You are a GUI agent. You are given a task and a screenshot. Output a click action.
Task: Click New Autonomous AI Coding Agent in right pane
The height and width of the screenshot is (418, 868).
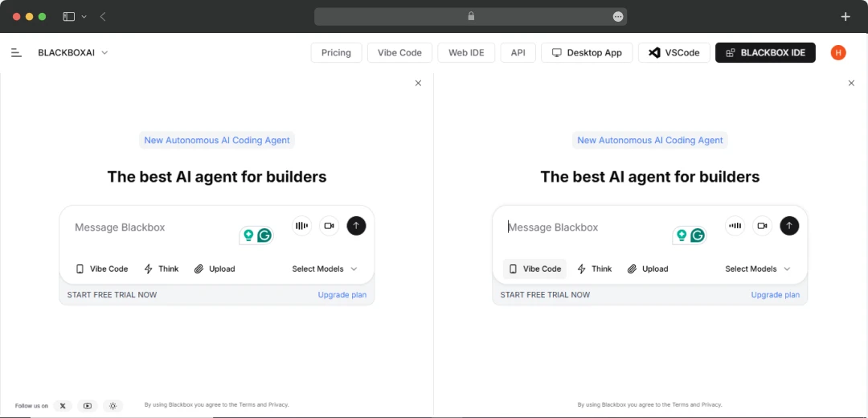650,140
